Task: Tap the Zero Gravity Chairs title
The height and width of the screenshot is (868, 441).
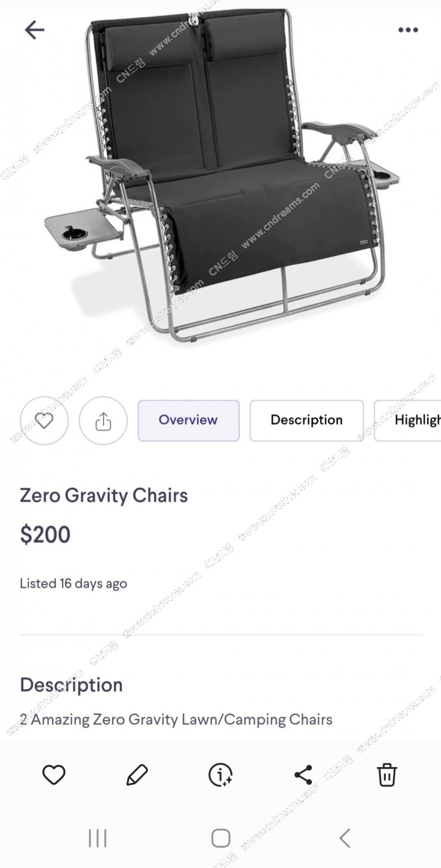Action: 104,495
